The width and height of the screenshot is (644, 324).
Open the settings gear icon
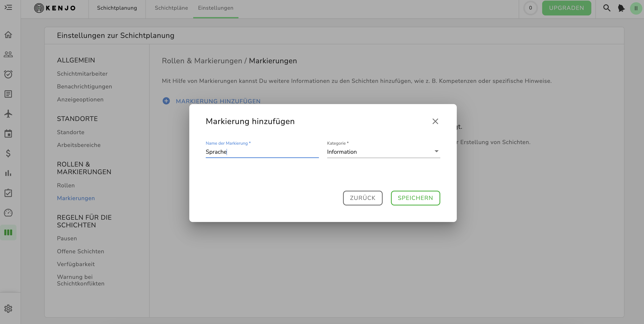click(x=8, y=309)
